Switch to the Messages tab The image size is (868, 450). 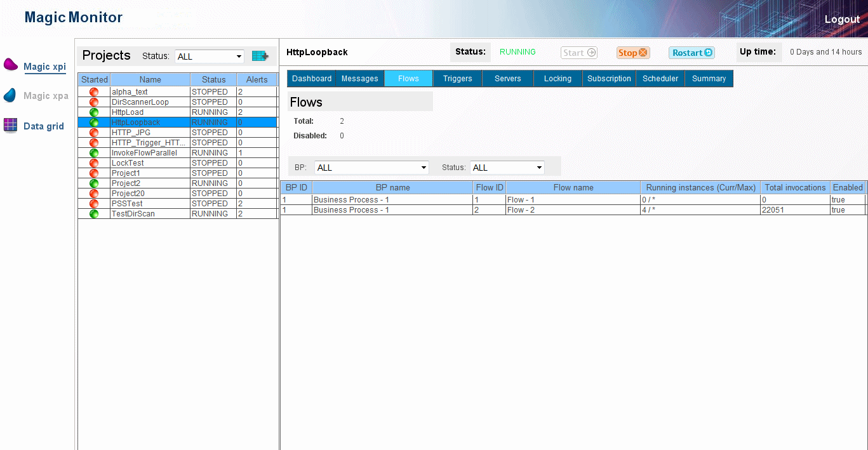point(360,79)
